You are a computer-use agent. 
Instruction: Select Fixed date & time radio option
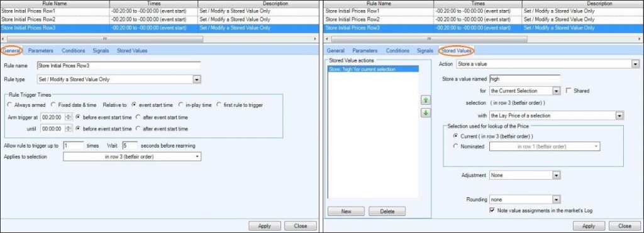coord(54,105)
